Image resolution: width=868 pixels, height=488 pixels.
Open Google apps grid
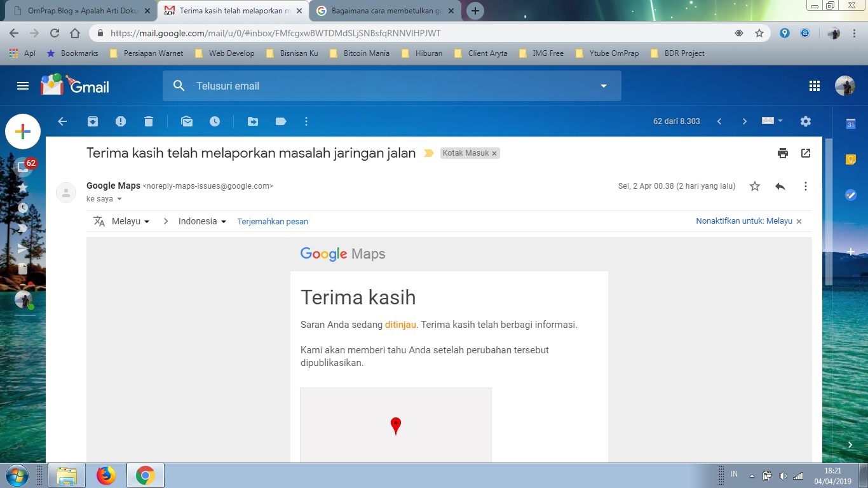[x=815, y=86]
